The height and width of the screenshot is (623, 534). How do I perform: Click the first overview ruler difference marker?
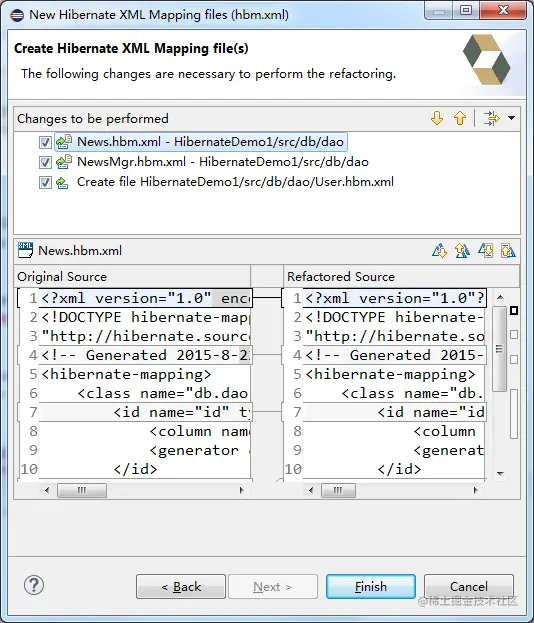click(x=514, y=311)
